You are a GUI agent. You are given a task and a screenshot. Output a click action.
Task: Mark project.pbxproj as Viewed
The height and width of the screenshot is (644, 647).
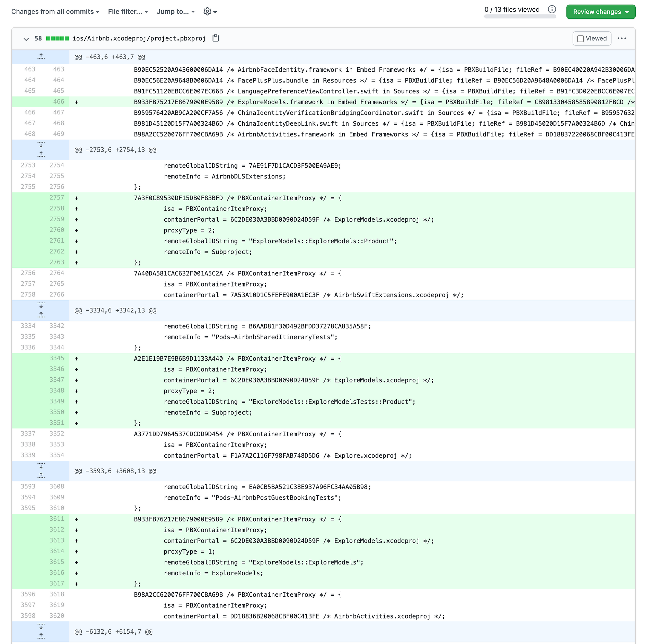[x=592, y=38]
